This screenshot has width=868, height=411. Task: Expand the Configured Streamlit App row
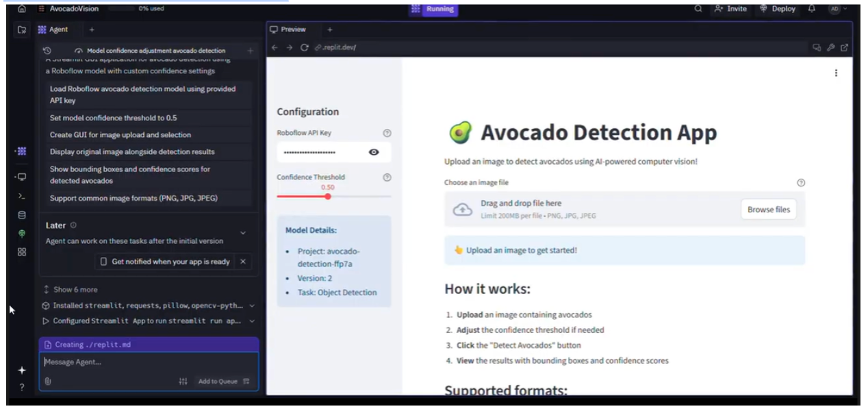(147, 321)
